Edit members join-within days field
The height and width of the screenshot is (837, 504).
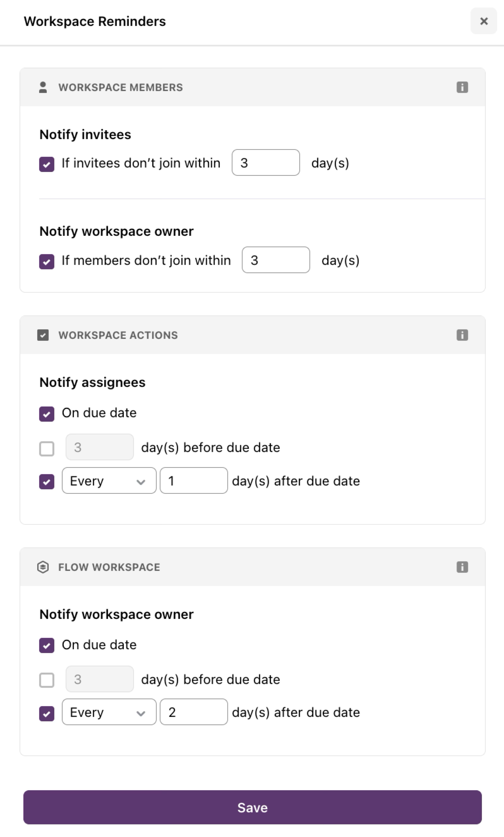pyautogui.click(x=276, y=260)
